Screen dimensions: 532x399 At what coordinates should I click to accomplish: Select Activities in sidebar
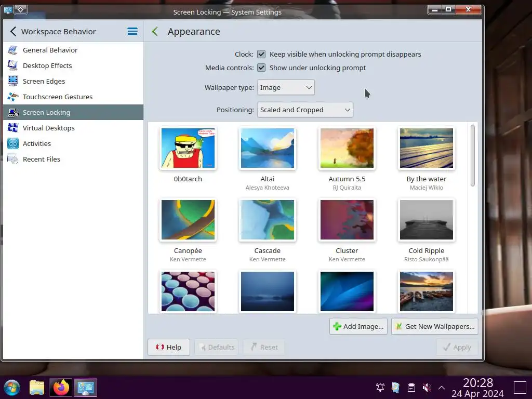[73, 144]
